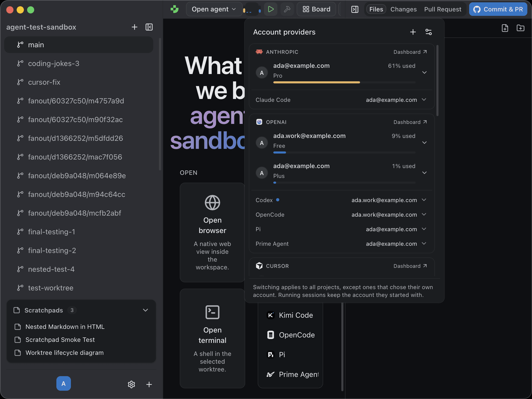Select the nested-test-4 branch
This screenshot has width=532, height=399.
point(79,269)
